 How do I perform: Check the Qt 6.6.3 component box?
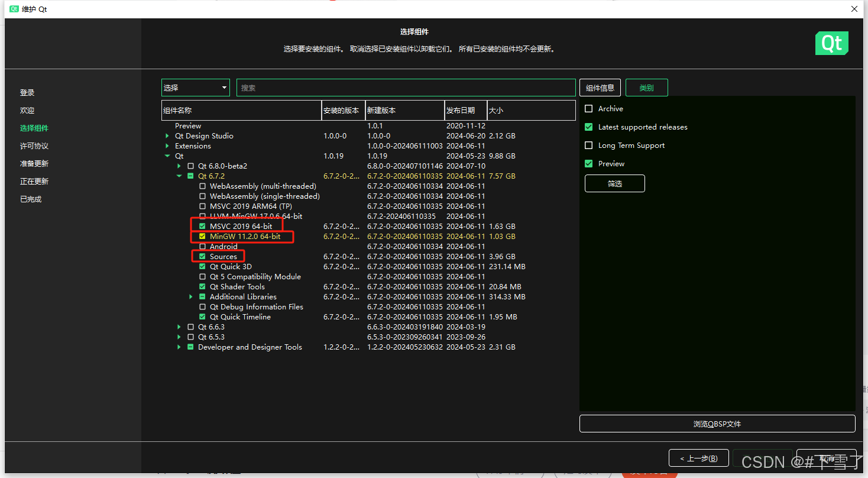click(190, 327)
